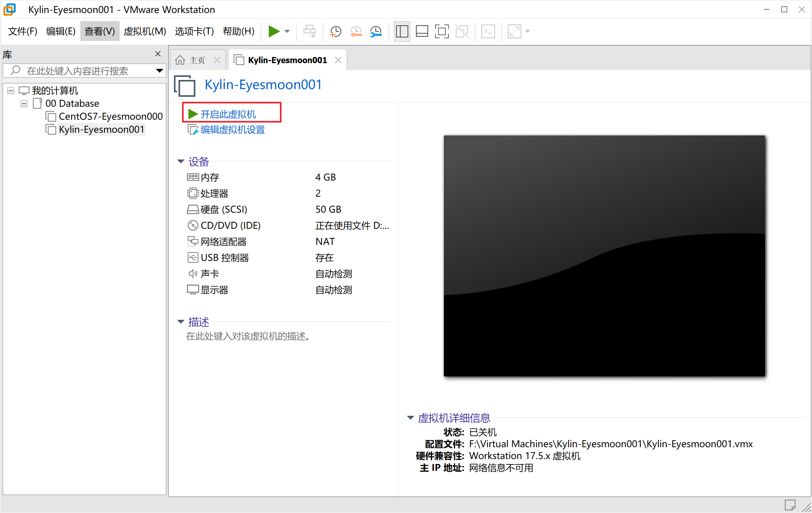Collapse the 描述 section
The image size is (812, 513).
click(x=180, y=322)
